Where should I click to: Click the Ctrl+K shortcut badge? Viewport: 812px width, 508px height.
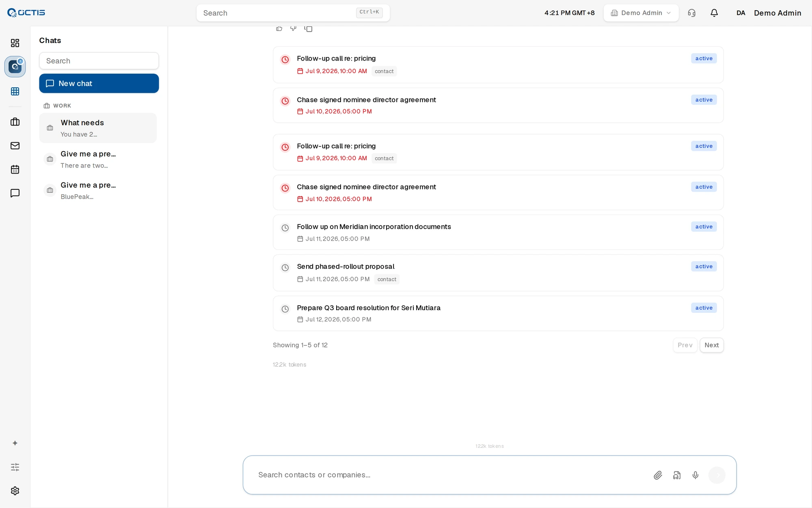pyautogui.click(x=369, y=12)
